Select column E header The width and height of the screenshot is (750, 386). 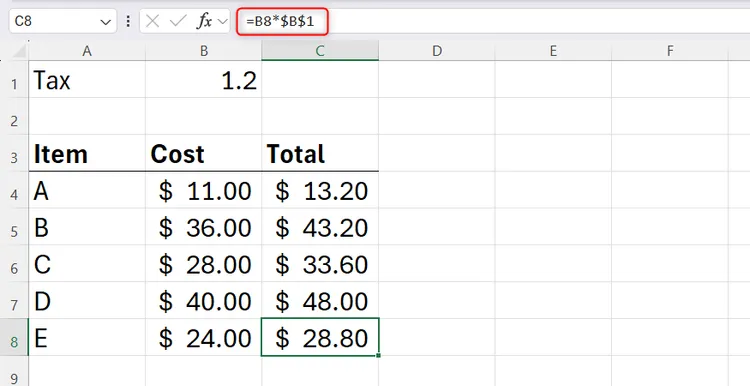click(553, 51)
